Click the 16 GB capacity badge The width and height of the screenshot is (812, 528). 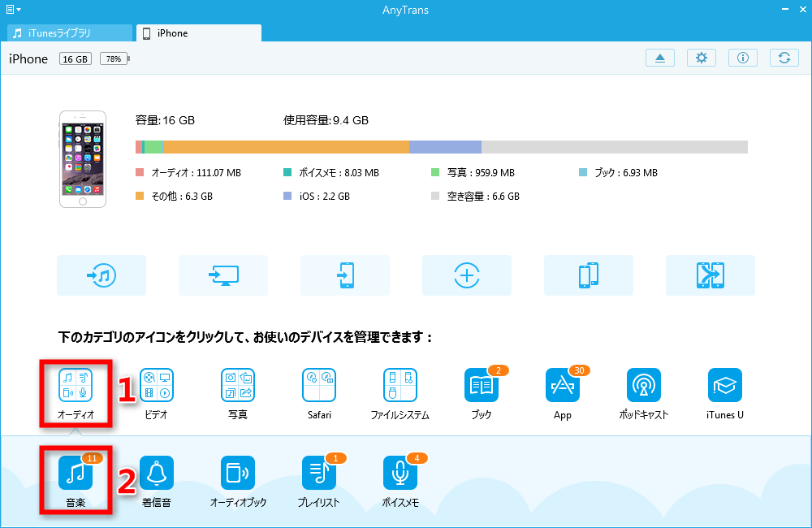(x=76, y=59)
